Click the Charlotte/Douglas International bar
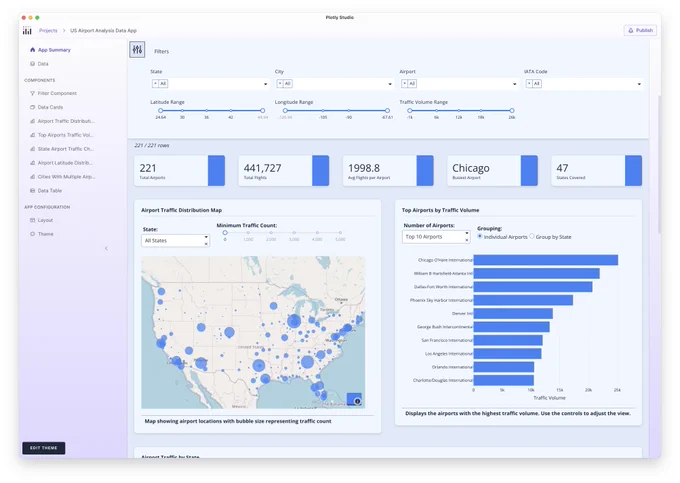The width and height of the screenshot is (680, 483). [503, 380]
